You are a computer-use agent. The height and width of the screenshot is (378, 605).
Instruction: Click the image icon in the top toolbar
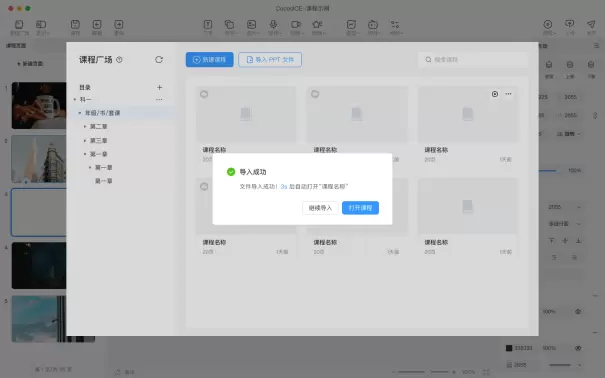pos(252,25)
